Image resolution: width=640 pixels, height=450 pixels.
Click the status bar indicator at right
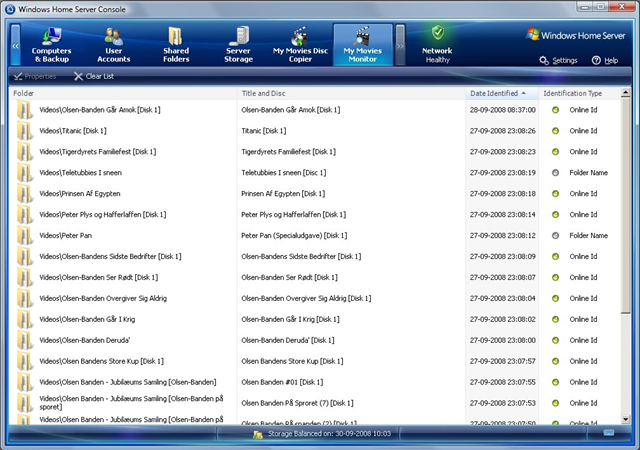tap(609, 433)
